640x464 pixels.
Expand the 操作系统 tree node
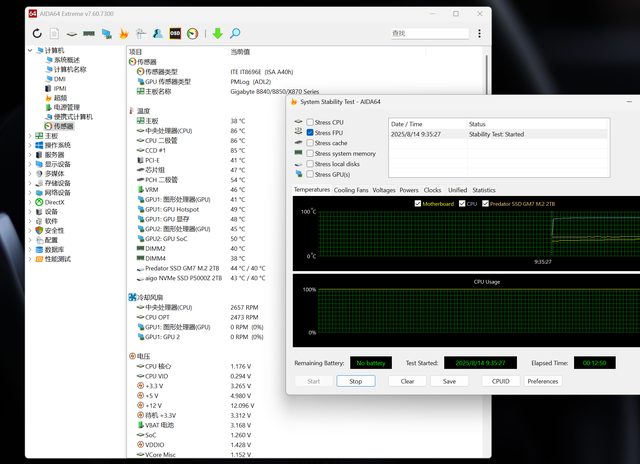(x=30, y=145)
